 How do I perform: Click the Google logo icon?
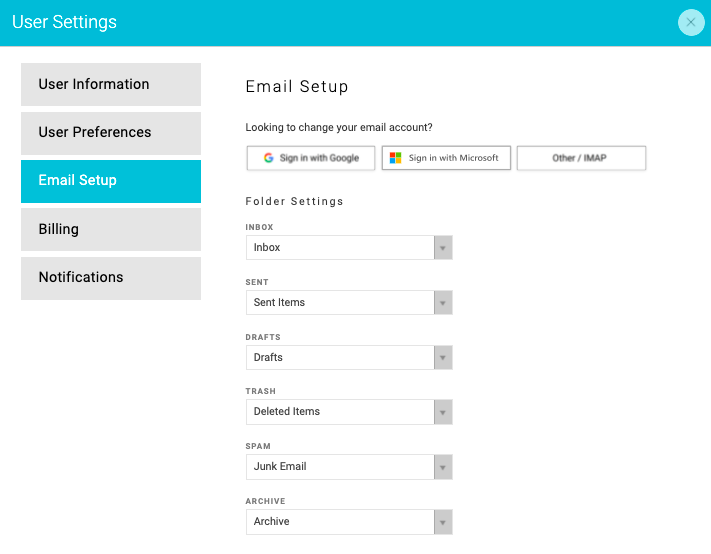(268, 158)
